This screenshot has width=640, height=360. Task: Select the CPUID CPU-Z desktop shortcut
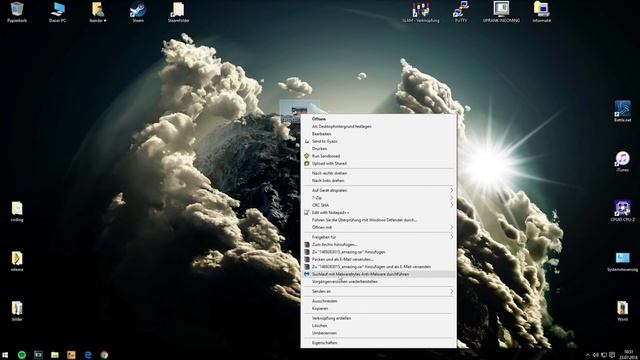pyautogui.click(x=622, y=211)
